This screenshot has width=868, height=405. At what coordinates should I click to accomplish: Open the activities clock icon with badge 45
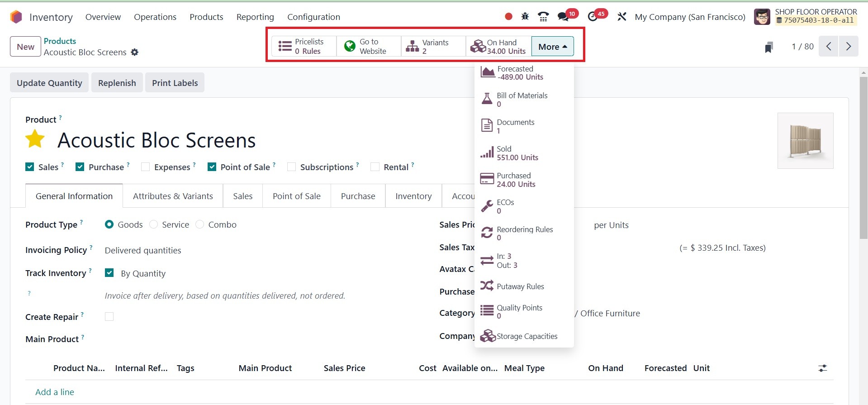point(593,17)
